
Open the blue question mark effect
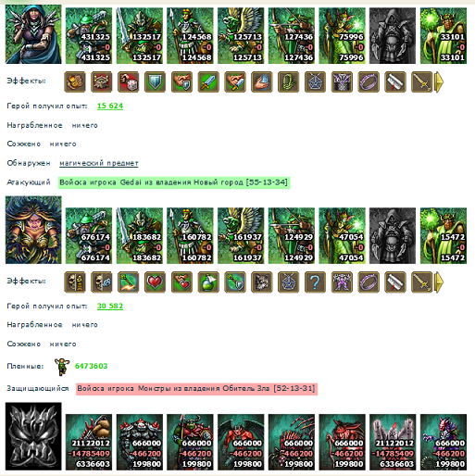click(315, 282)
